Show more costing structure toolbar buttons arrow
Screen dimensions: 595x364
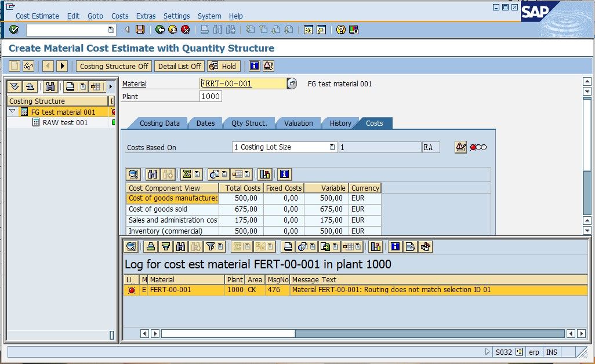point(110,87)
